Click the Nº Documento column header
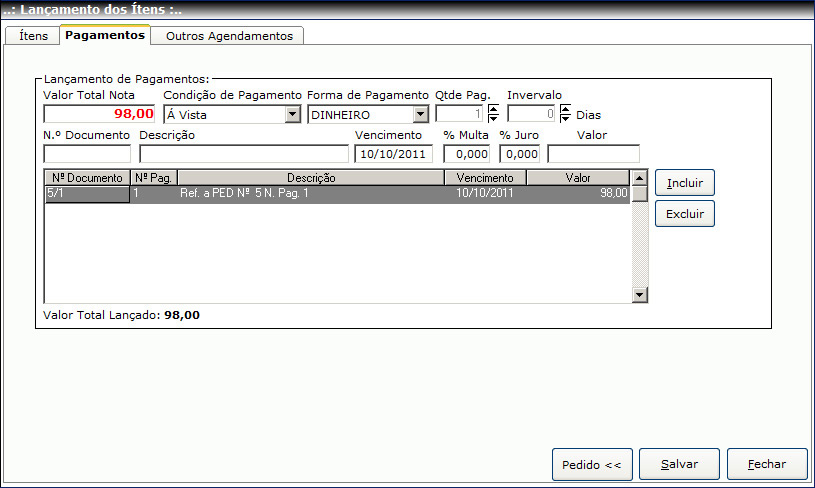815x488 pixels. (87, 178)
